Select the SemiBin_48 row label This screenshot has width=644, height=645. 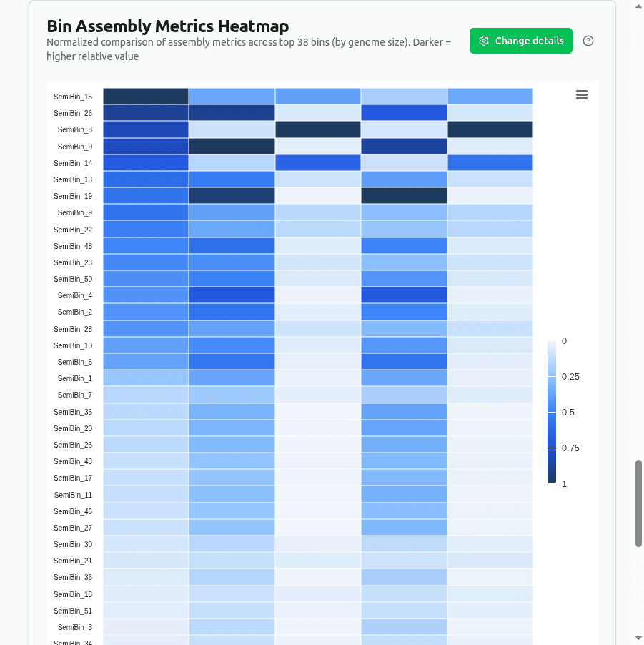(74, 245)
